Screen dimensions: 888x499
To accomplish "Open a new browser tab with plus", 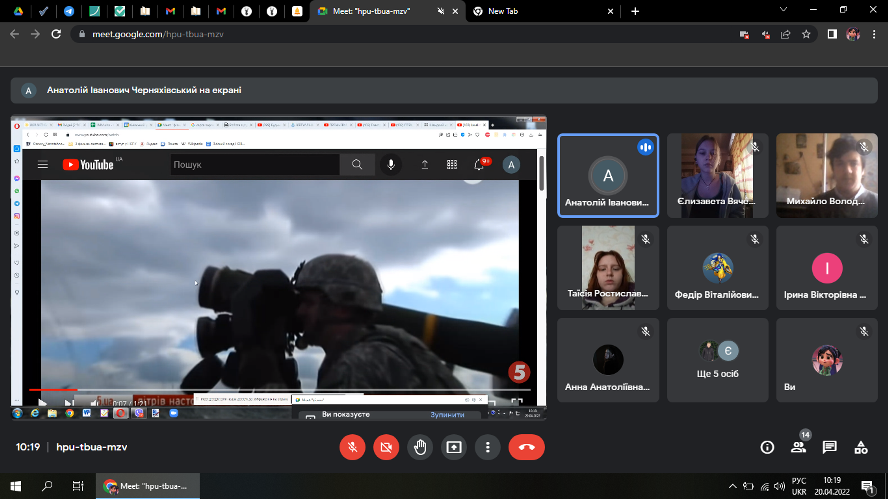I will (x=635, y=11).
